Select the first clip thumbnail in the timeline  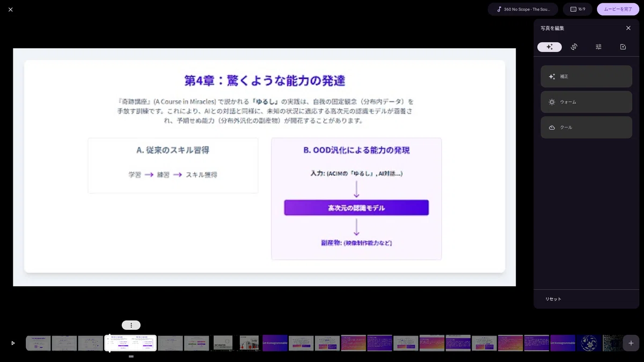point(38,343)
